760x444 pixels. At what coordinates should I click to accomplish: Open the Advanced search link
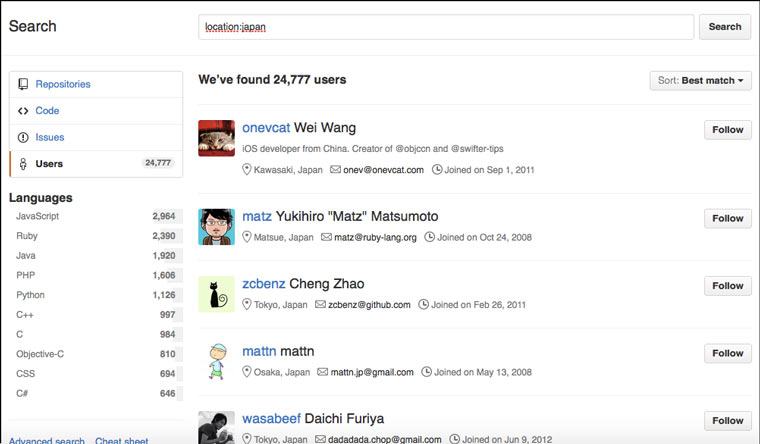click(x=47, y=440)
